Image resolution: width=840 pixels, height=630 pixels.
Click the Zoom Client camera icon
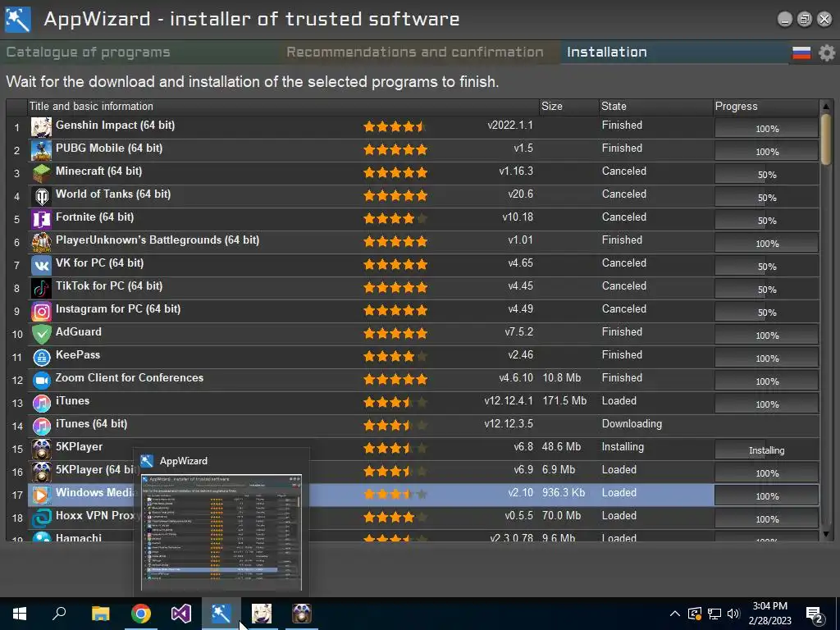click(41, 381)
